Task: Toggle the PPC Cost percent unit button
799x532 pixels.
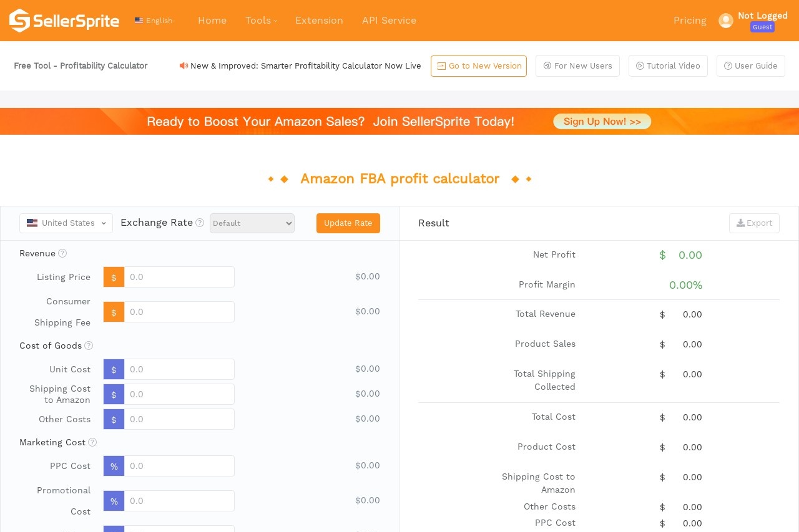Action: coord(114,466)
